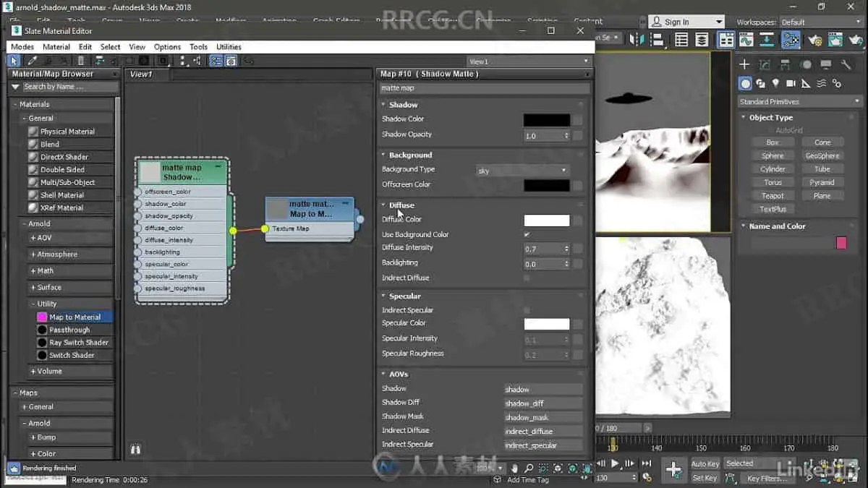
Task: Open the Utilities menu in Slate editor
Action: click(x=229, y=47)
